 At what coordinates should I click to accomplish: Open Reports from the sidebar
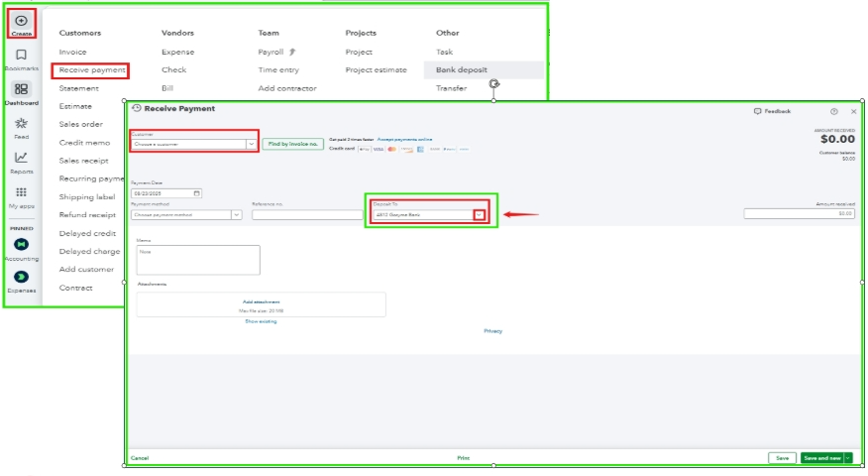pos(21,158)
